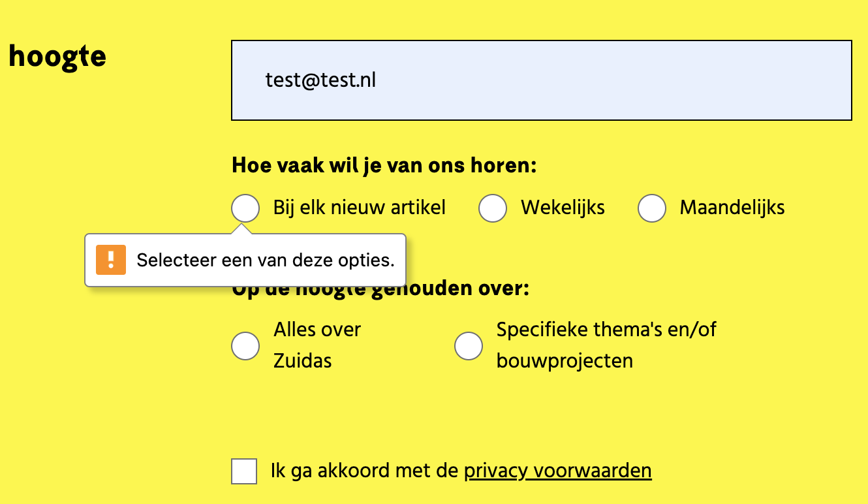Click the 'Specifieke thema's en/of bouwprojecten' label text
This screenshot has width=868, height=504.
606,345
